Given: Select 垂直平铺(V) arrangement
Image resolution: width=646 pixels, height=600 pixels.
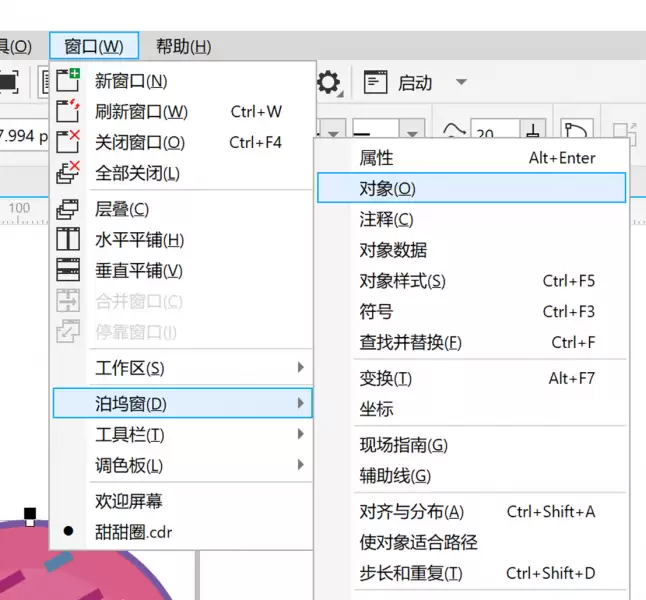Looking at the screenshot, I should 181,271.
